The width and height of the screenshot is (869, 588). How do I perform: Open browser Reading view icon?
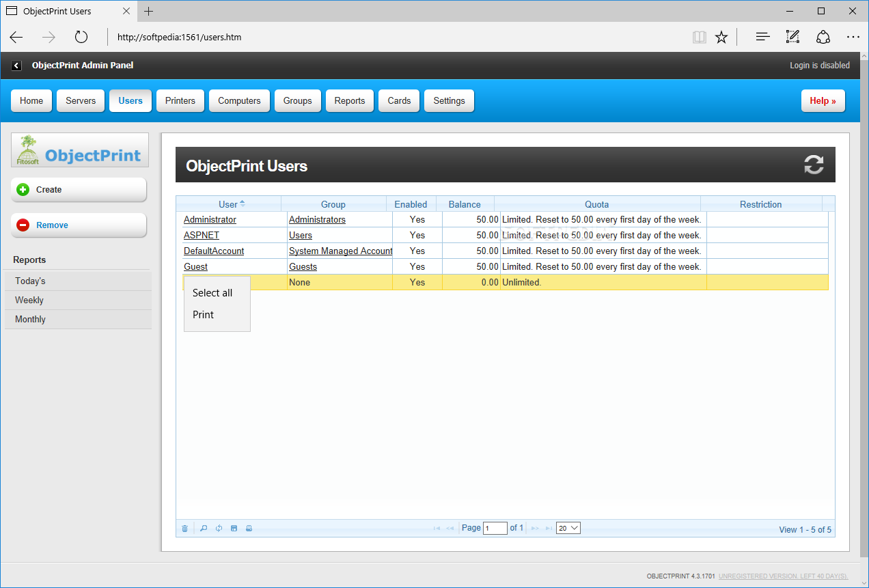pos(699,37)
